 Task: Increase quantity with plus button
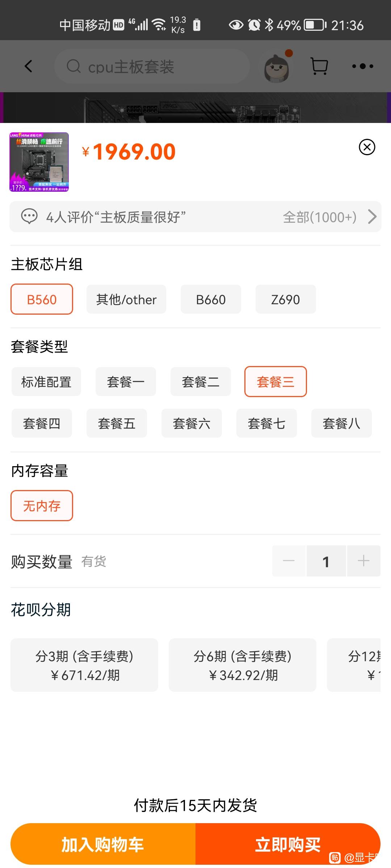coord(363,561)
